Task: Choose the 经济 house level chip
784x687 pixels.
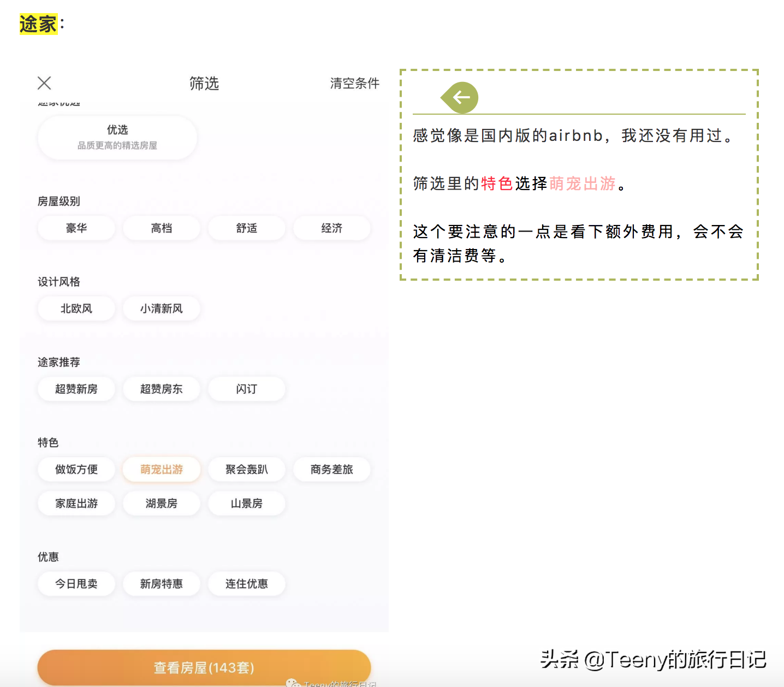Action: pyautogui.click(x=332, y=228)
